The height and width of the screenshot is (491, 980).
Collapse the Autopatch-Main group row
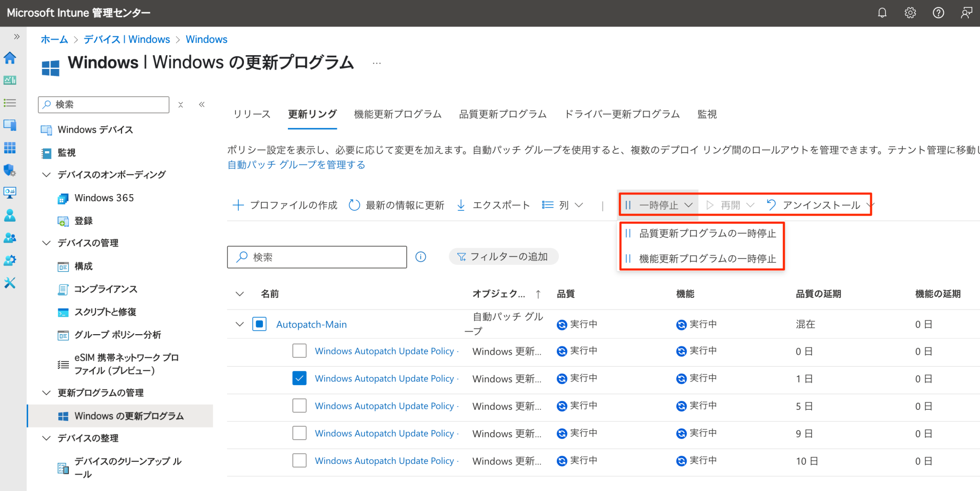(x=239, y=324)
